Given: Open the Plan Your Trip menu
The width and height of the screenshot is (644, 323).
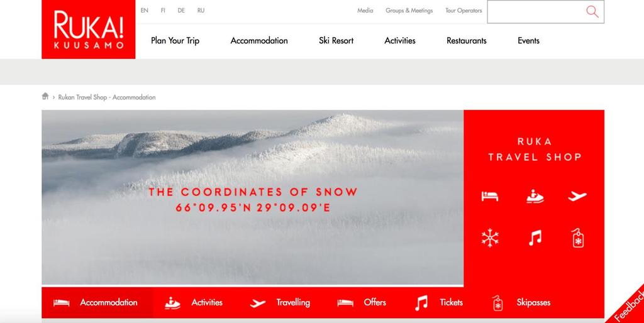Looking at the screenshot, I should 175,41.
